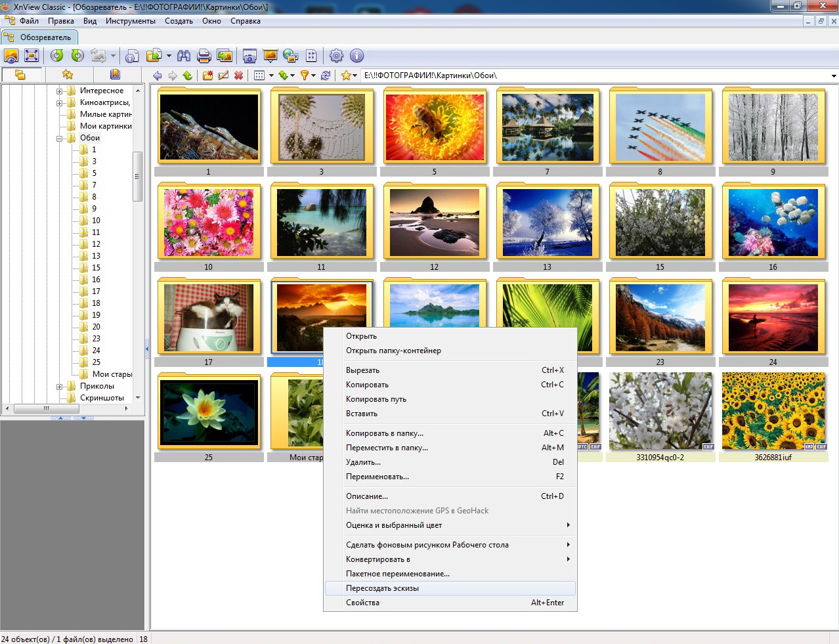The image size is (839, 644).
Task: Open the view mode dropdown arrow
Action: [271, 75]
